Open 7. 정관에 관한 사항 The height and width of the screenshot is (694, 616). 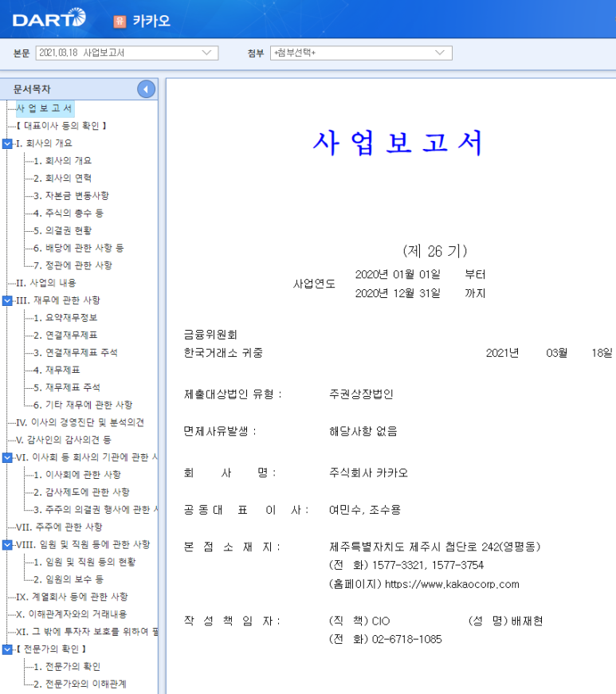click(73, 265)
